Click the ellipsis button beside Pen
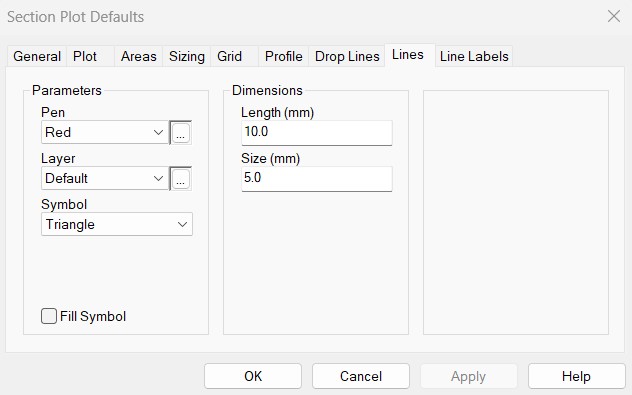Image resolution: width=632 pixels, height=395 pixels. tap(181, 133)
